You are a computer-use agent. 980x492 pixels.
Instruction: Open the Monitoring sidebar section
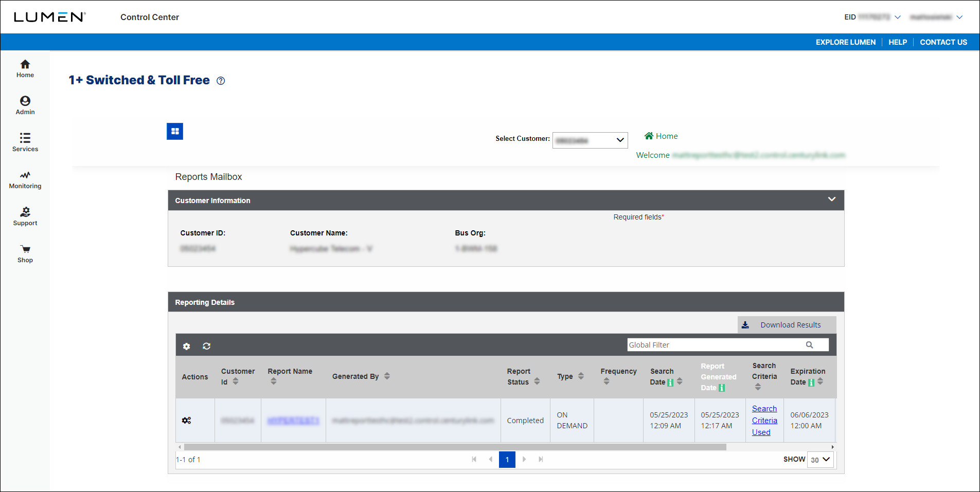click(25, 180)
